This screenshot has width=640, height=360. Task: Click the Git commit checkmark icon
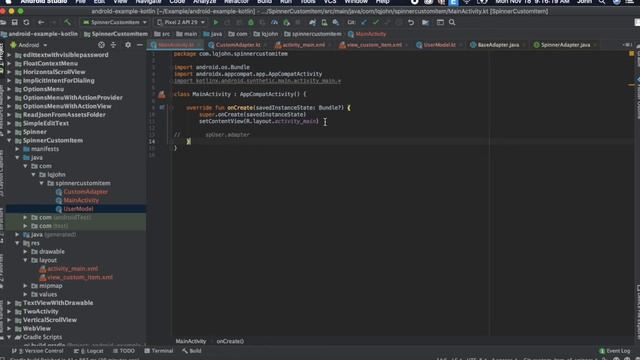click(x=376, y=22)
